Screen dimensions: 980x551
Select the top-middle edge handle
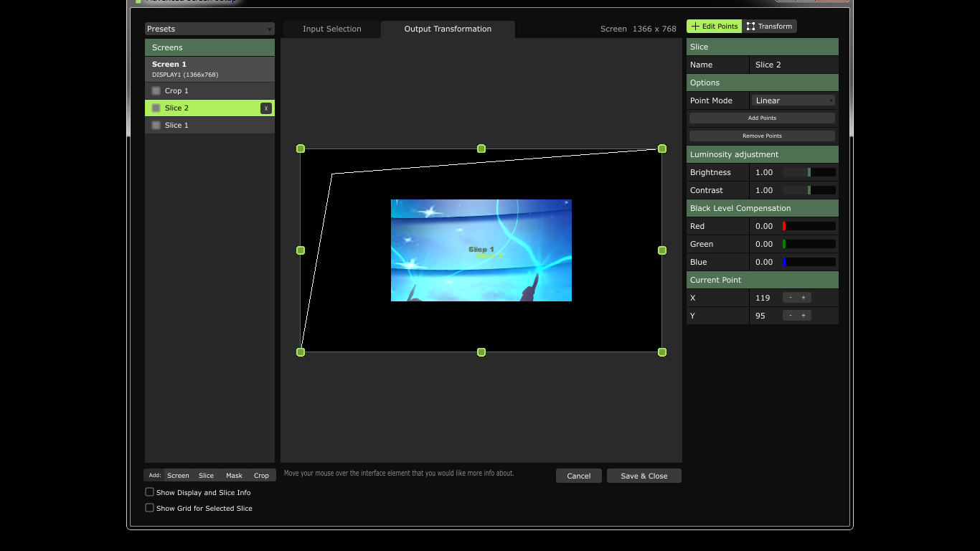[481, 149]
